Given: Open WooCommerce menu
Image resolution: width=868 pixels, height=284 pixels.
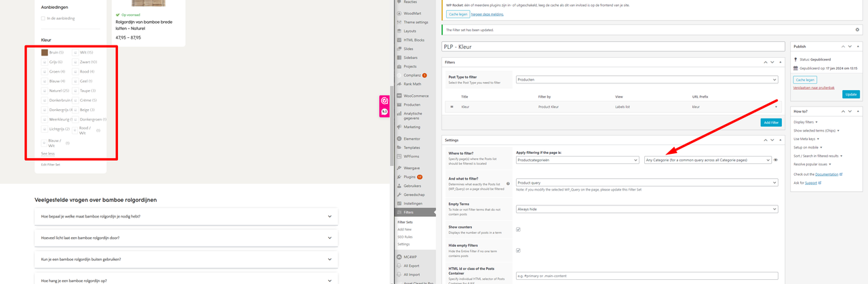Looking at the screenshot, I should click(x=416, y=96).
